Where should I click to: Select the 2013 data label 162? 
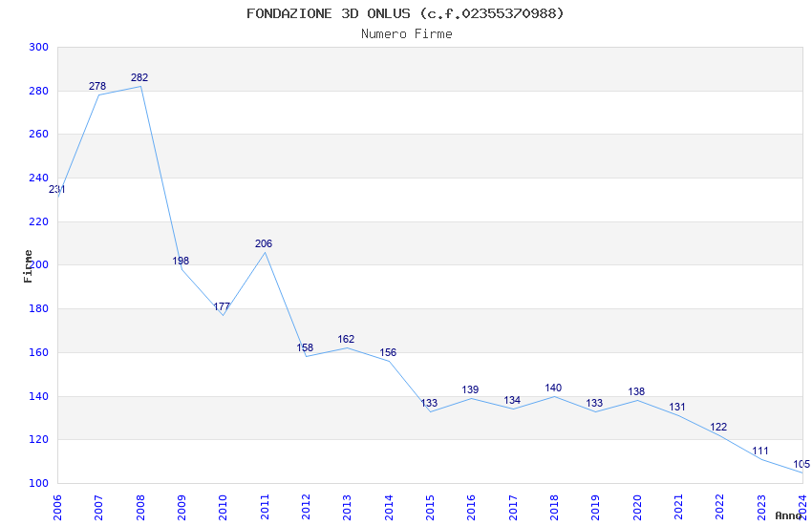[x=346, y=339]
